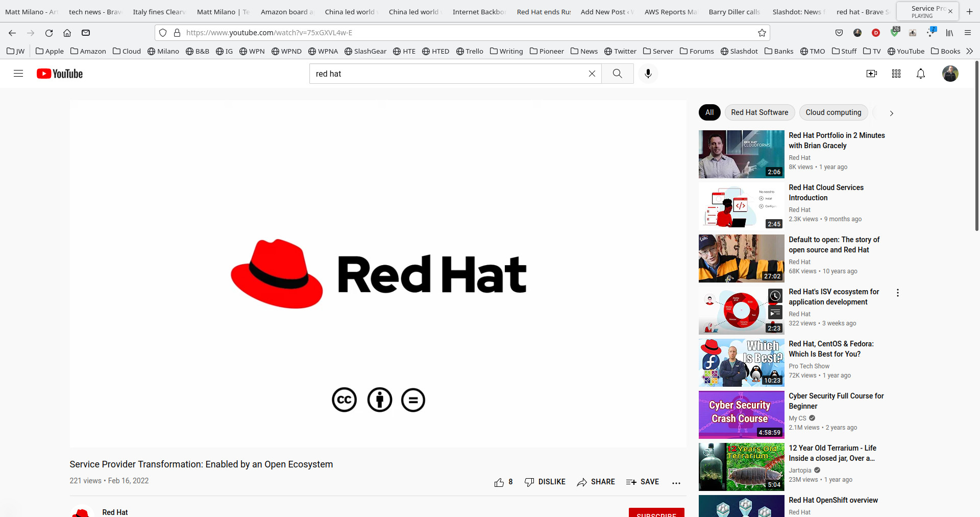The width and height of the screenshot is (980, 517).
Task: Start voice search with microphone
Action: (x=648, y=74)
